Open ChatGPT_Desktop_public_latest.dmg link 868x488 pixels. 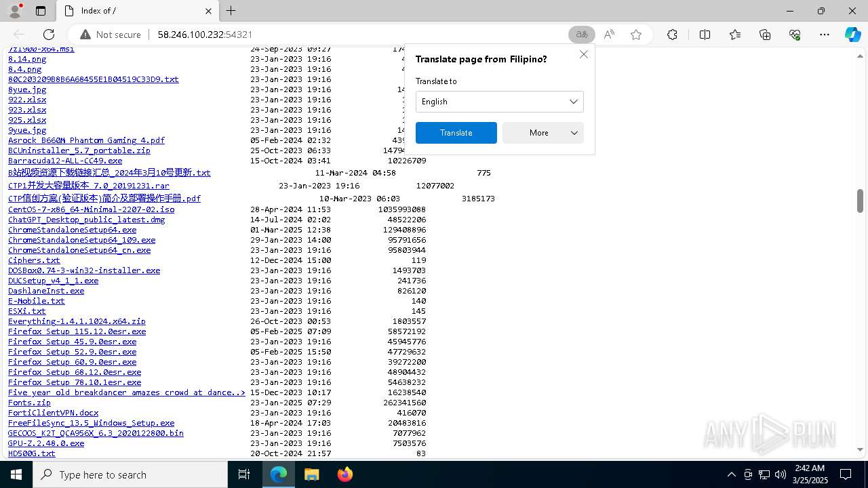pyautogui.click(x=86, y=220)
